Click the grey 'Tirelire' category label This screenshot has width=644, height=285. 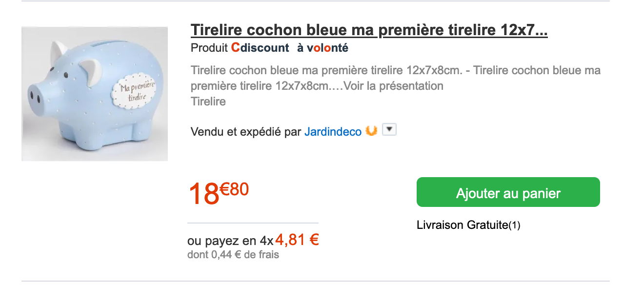click(x=208, y=102)
